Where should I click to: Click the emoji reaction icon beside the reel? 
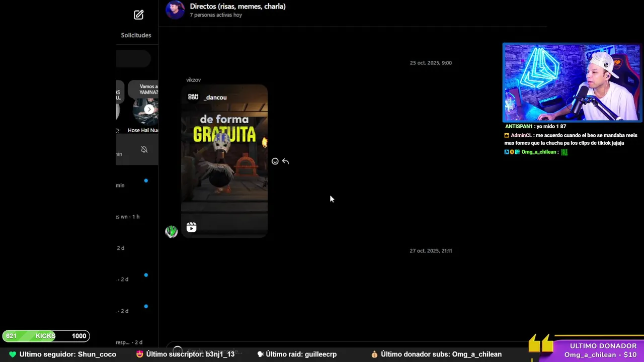click(275, 161)
